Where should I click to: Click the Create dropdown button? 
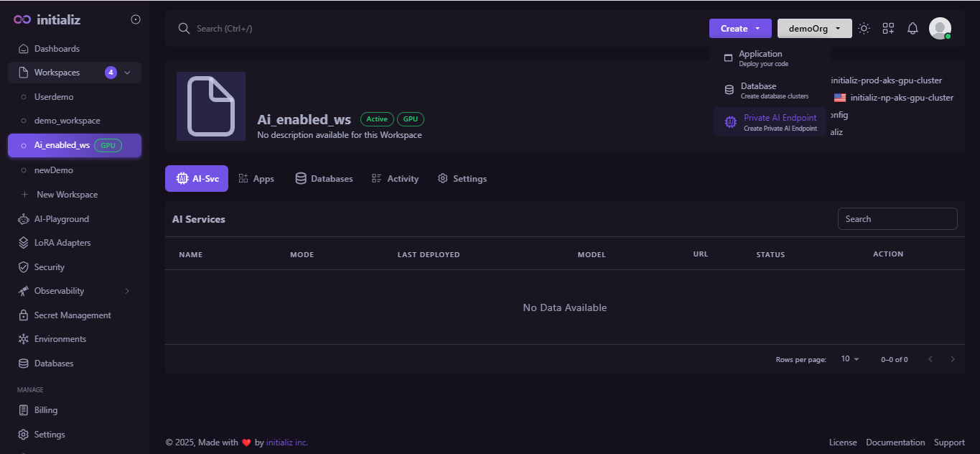740,29
